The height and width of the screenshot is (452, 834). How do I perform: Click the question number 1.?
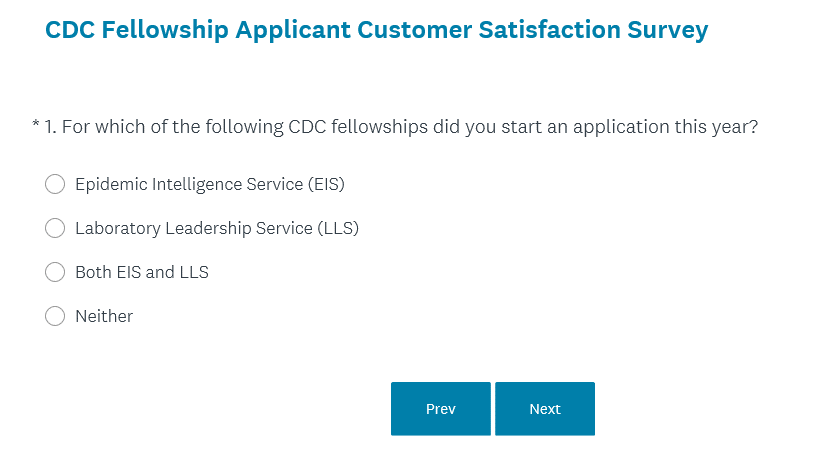point(50,128)
